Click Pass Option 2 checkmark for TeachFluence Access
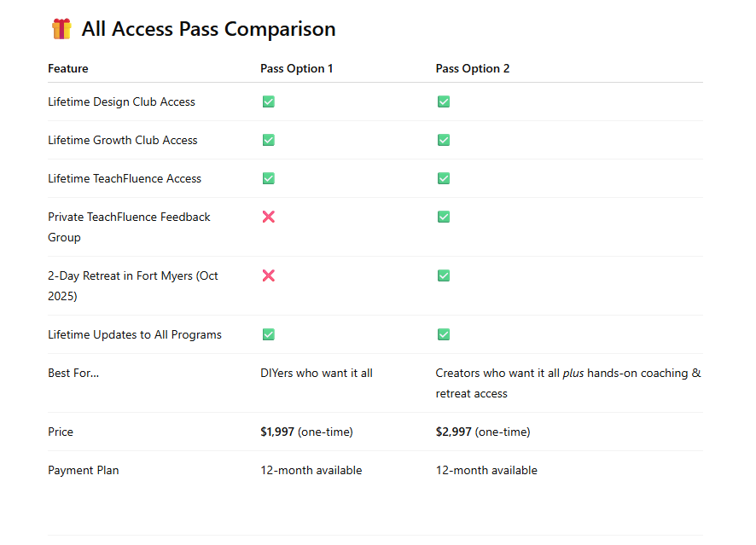Screen dimensions: 756x545 (444, 178)
